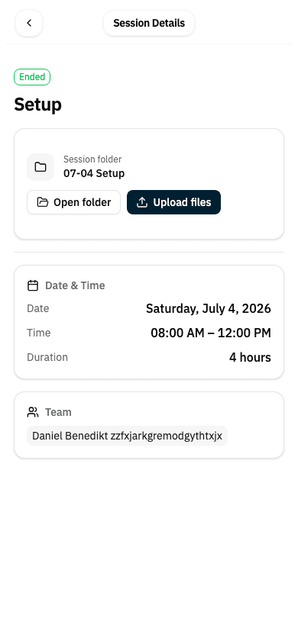Click the 08:00 AM – 12:00 PM time
298x644 pixels.
[x=211, y=333]
